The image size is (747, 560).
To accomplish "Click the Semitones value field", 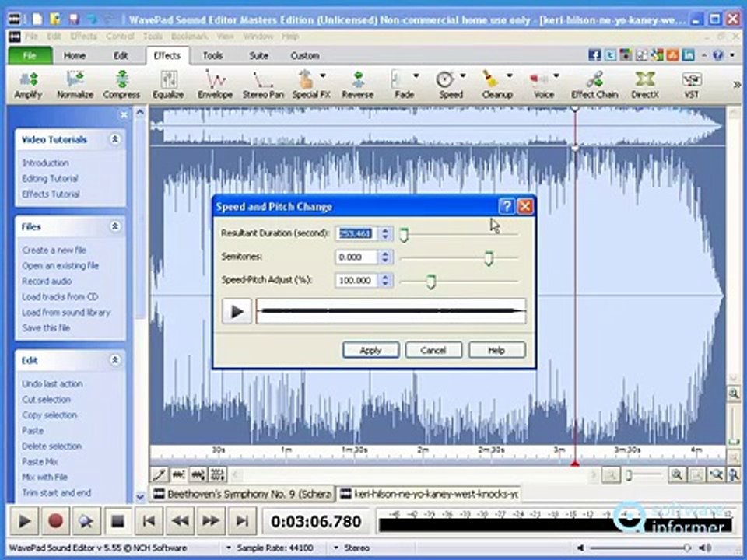I will click(x=356, y=257).
